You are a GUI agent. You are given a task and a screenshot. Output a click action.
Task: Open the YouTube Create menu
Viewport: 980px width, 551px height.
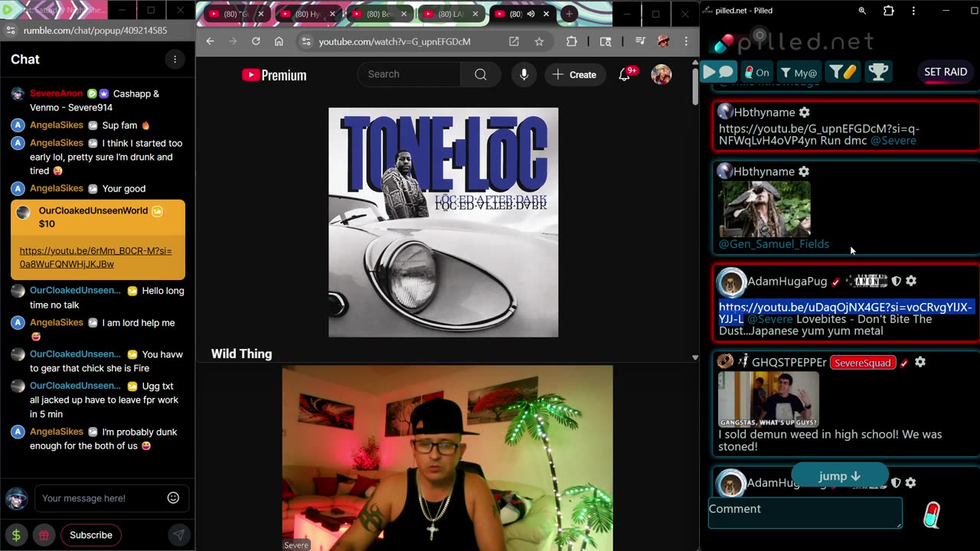click(x=574, y=74)
